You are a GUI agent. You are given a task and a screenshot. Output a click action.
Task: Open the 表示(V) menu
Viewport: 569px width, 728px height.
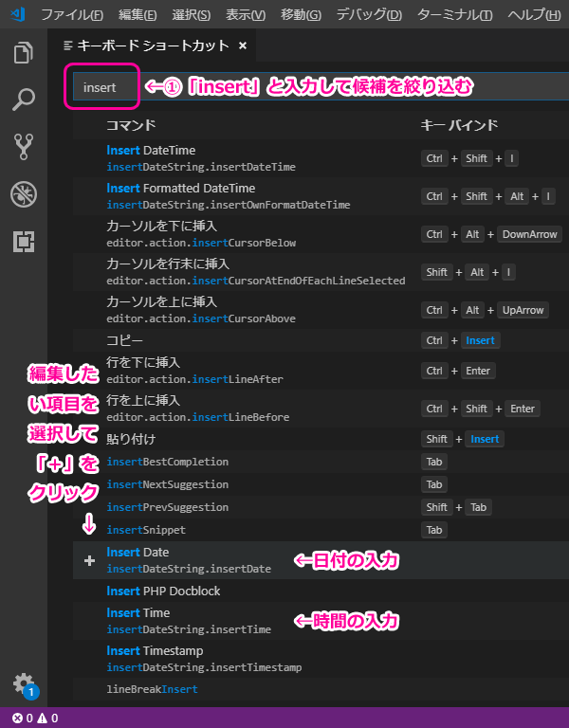pyautogui.click(x=246, y=15)
